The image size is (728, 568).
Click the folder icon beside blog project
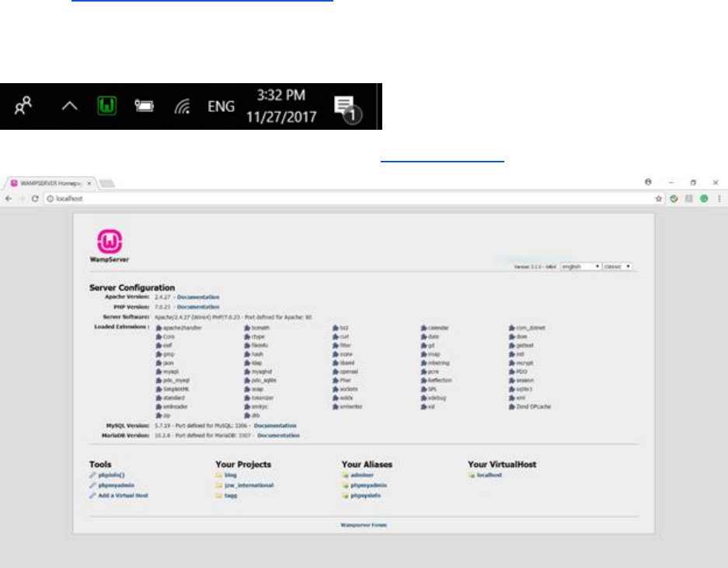218,475
